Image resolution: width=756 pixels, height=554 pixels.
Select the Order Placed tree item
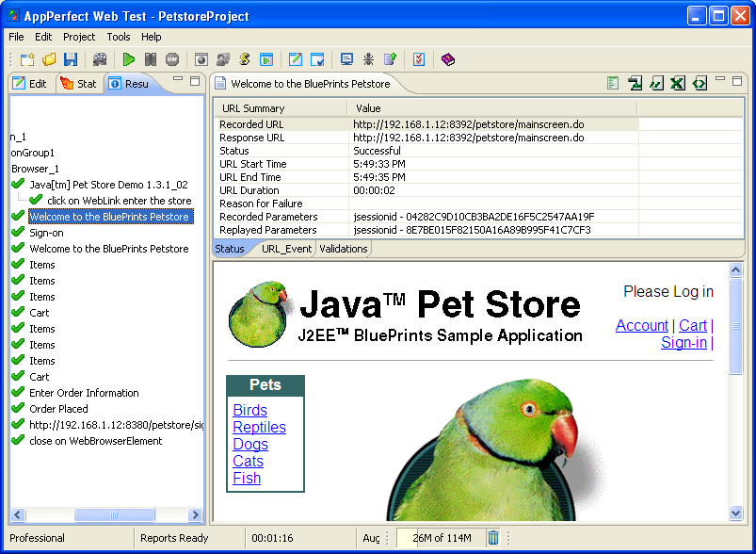click(x=58, y=409)
